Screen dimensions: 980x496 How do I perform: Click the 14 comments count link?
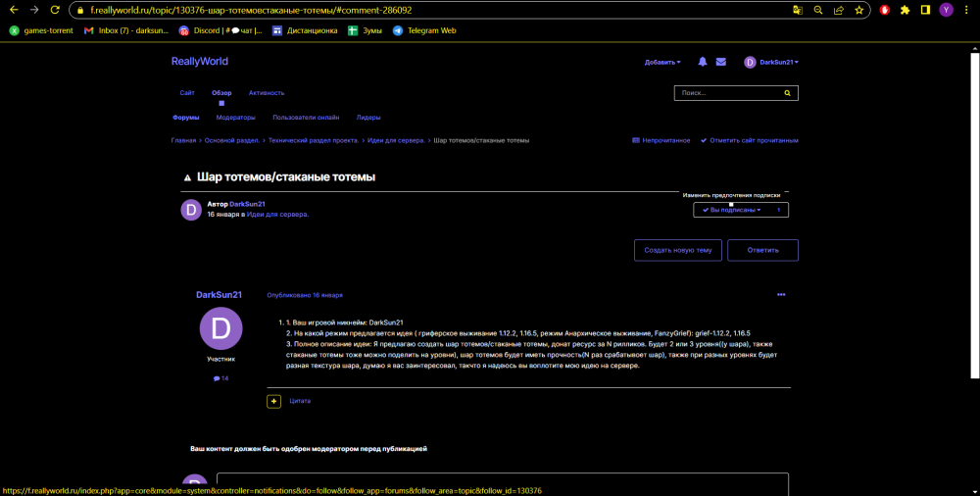(x=220, y=378)
